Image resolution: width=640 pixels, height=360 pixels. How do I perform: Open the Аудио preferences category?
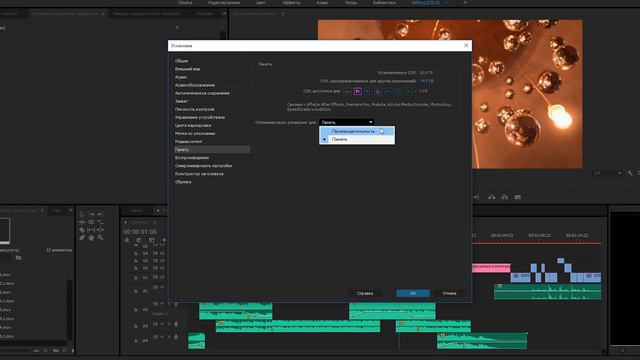[x=181, y=77]
